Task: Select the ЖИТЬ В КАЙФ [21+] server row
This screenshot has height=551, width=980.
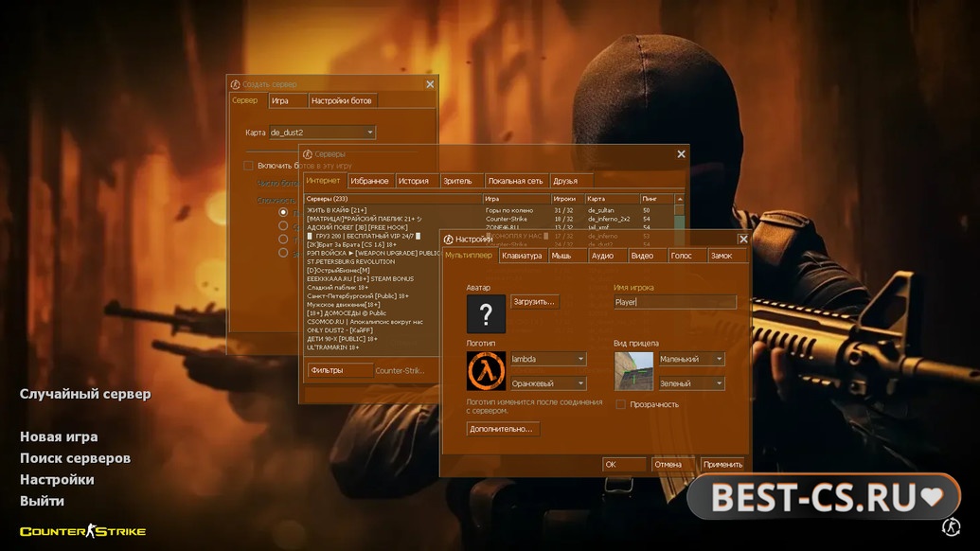Action: pos(490,210)
